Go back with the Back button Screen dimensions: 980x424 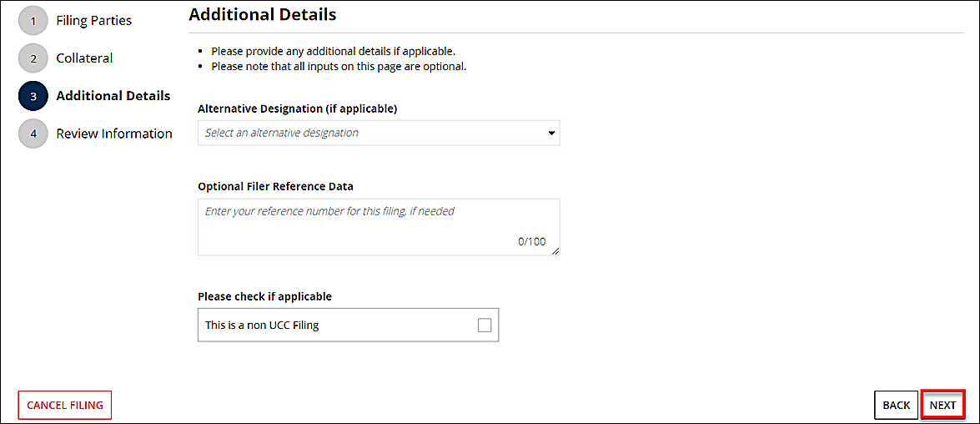tap(896, 405)
